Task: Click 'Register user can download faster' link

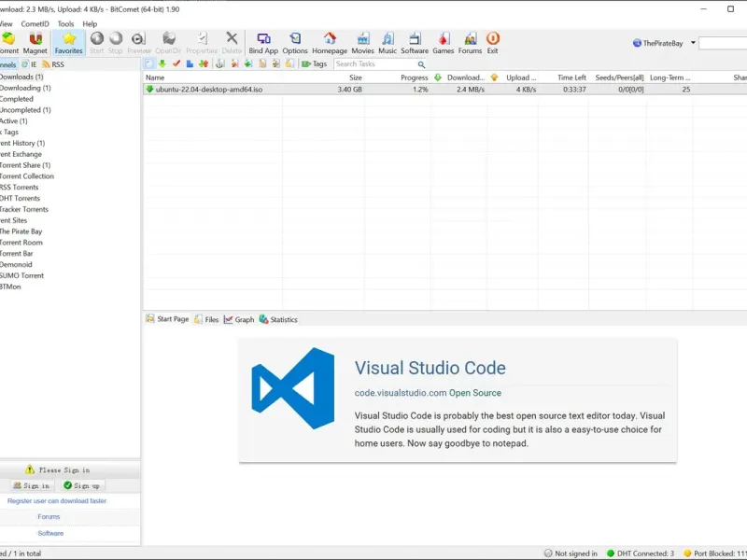Action: [57, 501]
